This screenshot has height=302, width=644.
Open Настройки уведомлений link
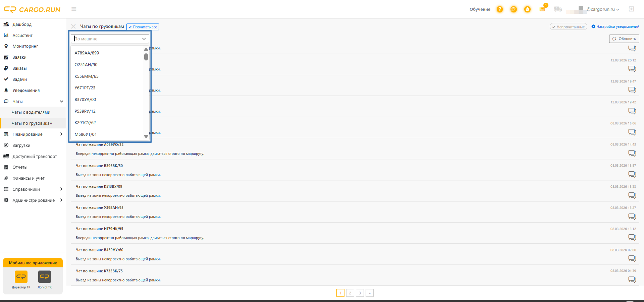click(x=615, y=26)
